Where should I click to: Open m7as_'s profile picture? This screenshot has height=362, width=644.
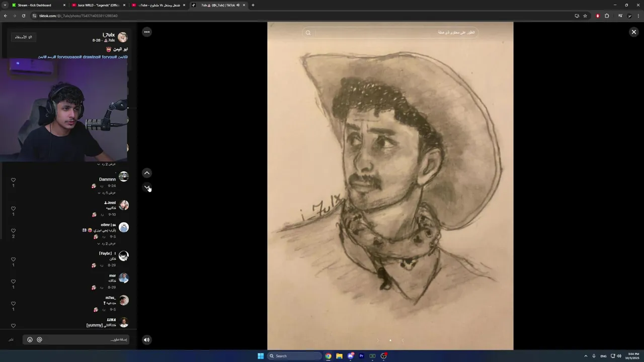click(x=123, y=300)
